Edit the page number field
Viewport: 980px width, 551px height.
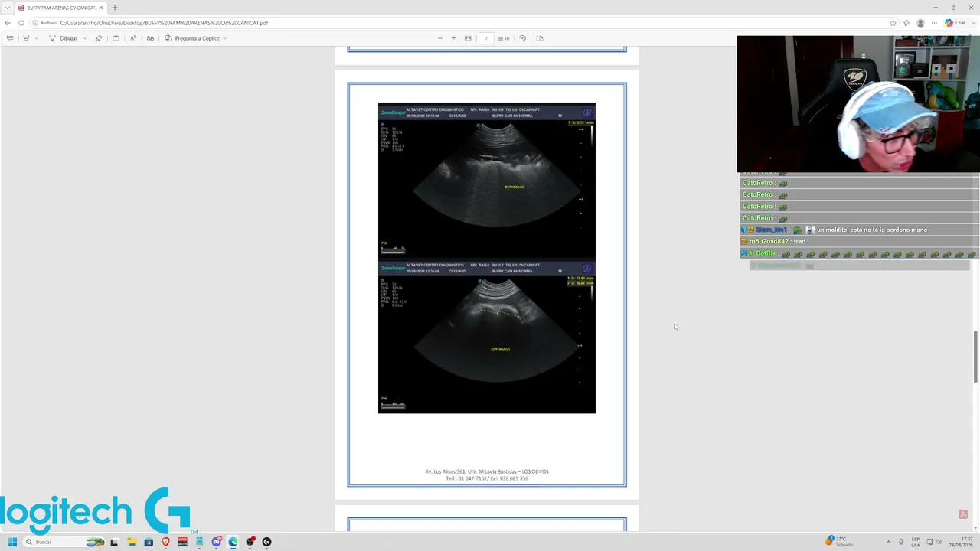(x=486, y=38)
